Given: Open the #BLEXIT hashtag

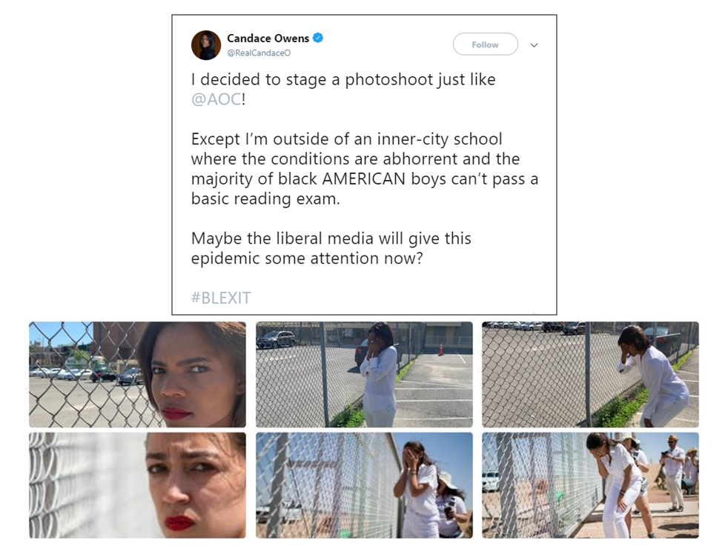Looking at the screenshot, I should (221, 297).
